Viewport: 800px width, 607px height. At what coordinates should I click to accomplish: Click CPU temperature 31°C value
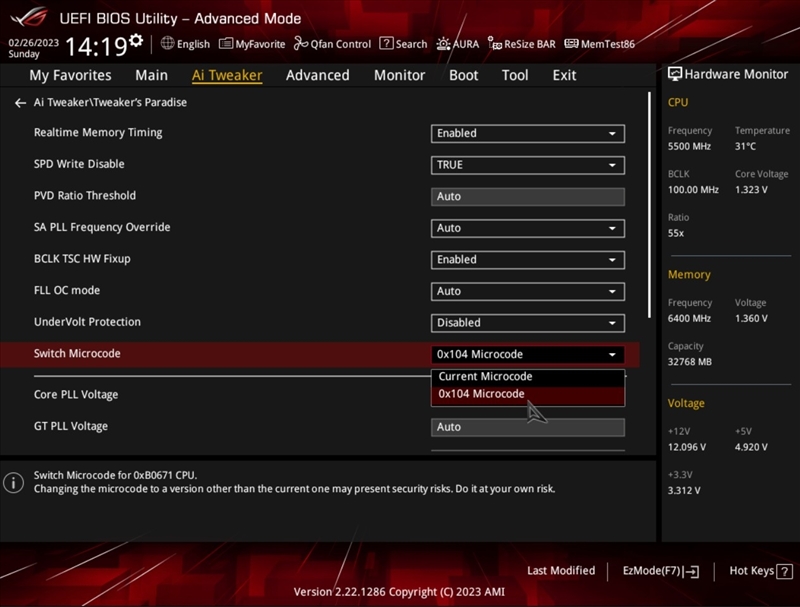(x=745, y=146)
